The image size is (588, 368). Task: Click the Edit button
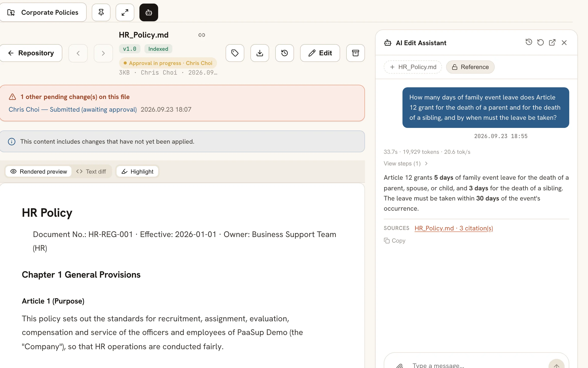(320, 53)
